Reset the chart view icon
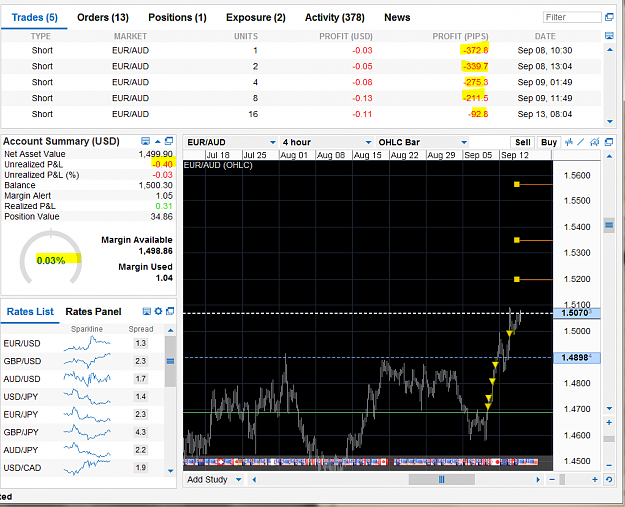The height and width of the screenshot is (507, 625). click(x=609, y=479)
